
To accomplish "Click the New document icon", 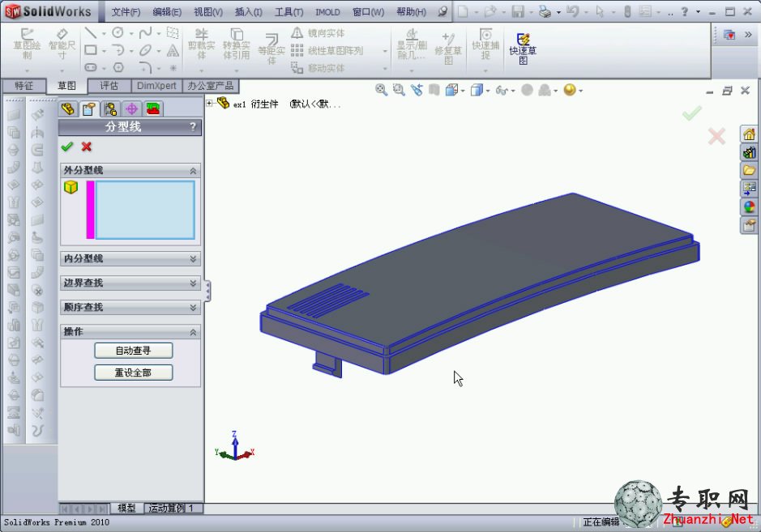I will 463,11.
